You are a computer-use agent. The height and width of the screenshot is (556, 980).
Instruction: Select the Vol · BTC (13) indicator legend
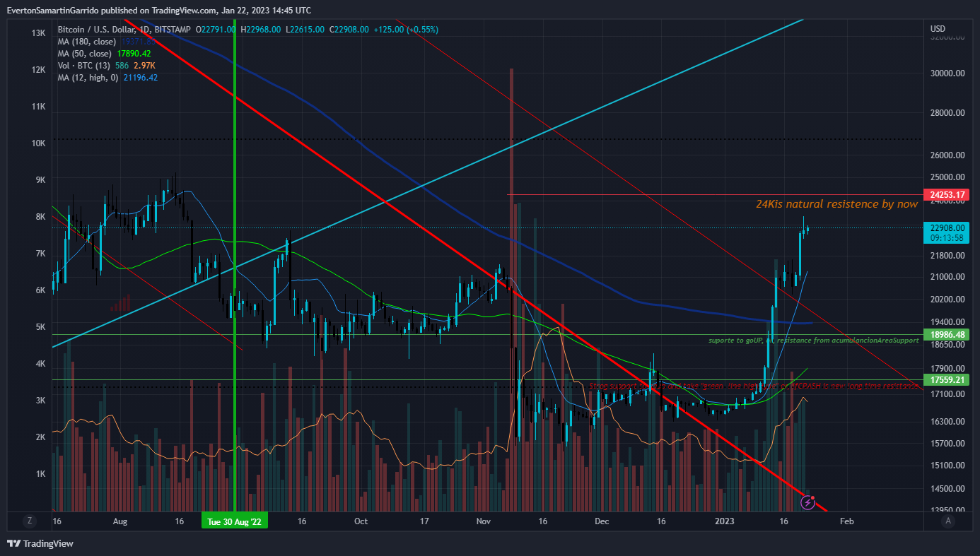pos(84,66)
